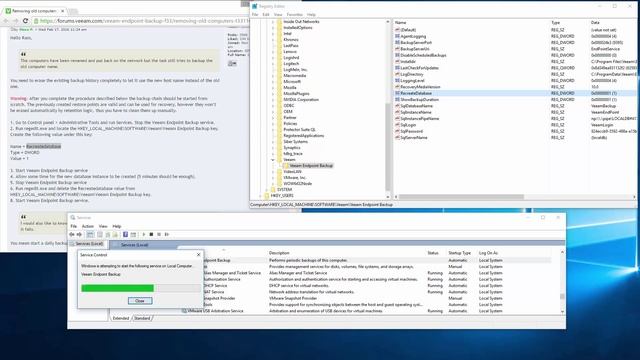Open Action menu in Services window
The width and height of the screenshot is (640, 360).
point(88,226)
